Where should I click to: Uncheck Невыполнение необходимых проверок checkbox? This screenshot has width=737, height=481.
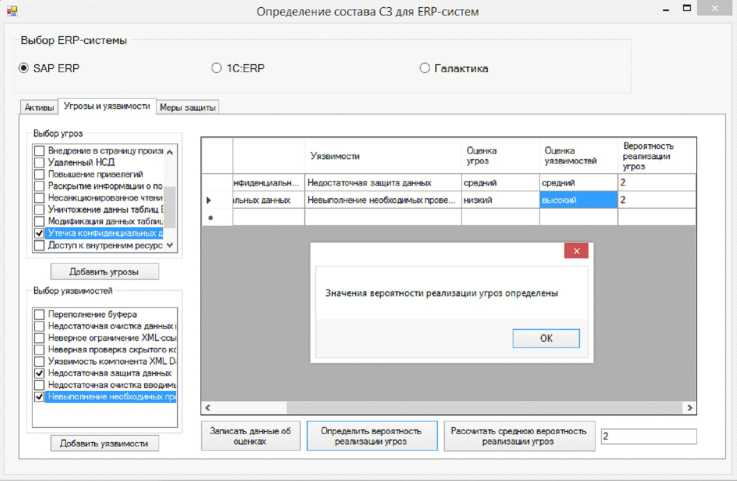point(39,397)
